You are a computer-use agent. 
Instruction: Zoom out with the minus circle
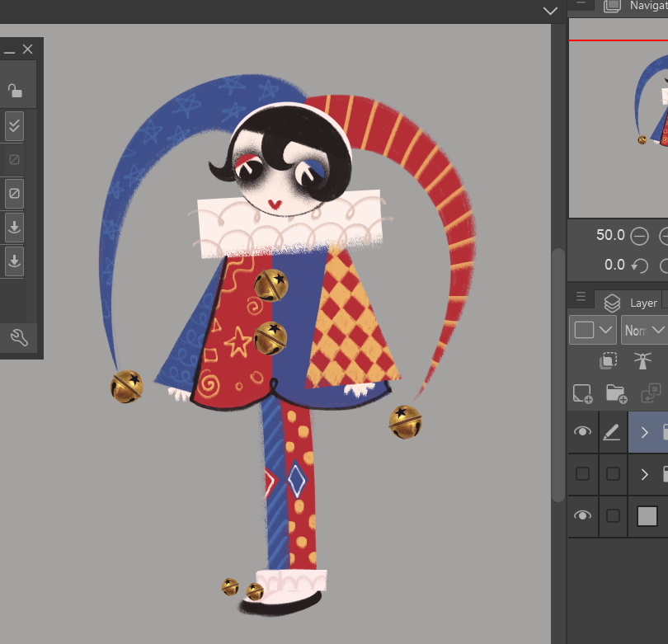pyautogui.click(x=639, y=237)
